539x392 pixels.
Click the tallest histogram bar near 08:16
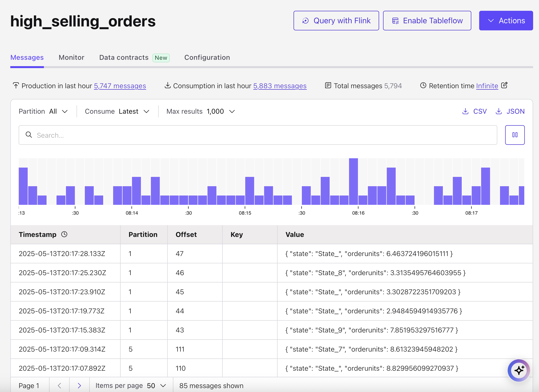[353, 181]
